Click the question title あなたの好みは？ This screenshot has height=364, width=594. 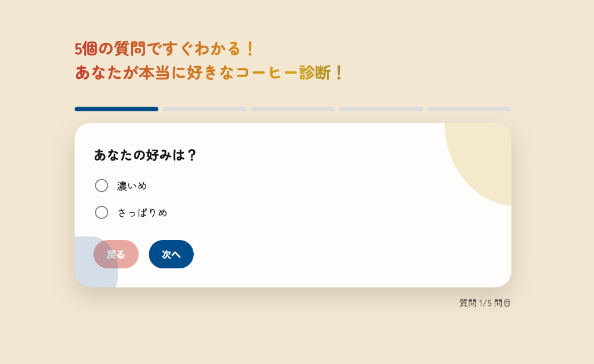[145, 155]
